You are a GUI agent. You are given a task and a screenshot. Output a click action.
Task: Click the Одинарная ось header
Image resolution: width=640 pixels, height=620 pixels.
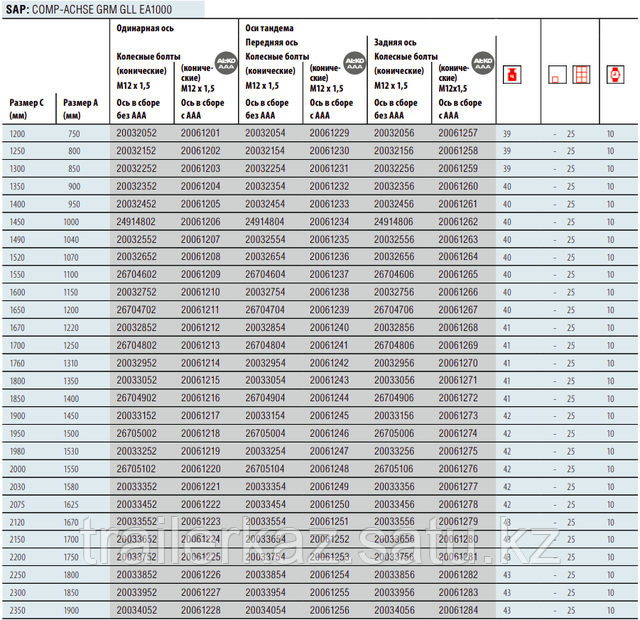tap(145, 28)
